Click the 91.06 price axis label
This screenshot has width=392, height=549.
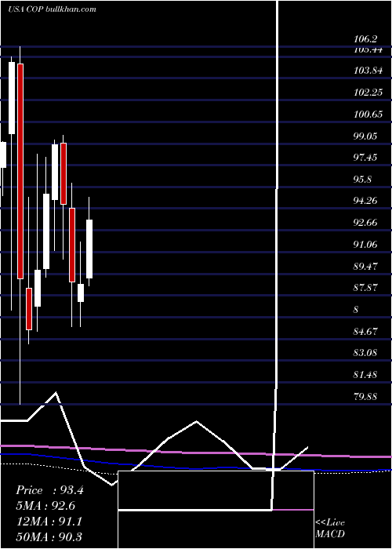point(365,244)
